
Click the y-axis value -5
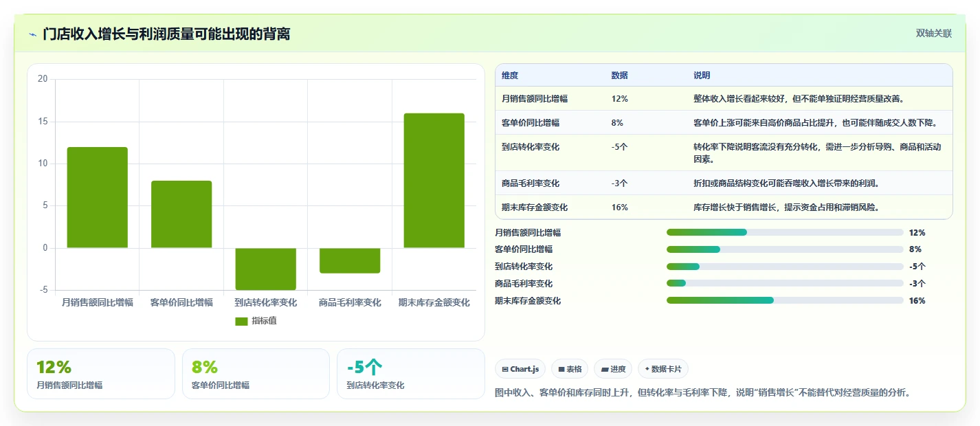(44, 290)
